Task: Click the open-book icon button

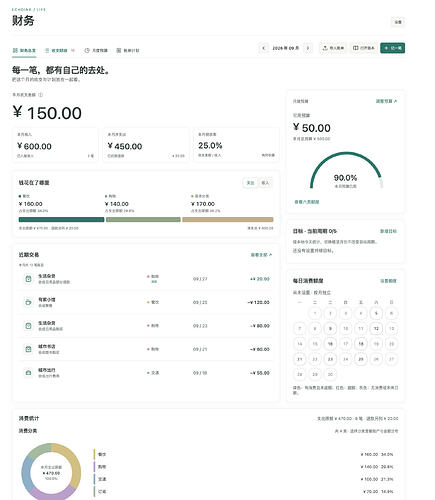Action: pos(364,48)
